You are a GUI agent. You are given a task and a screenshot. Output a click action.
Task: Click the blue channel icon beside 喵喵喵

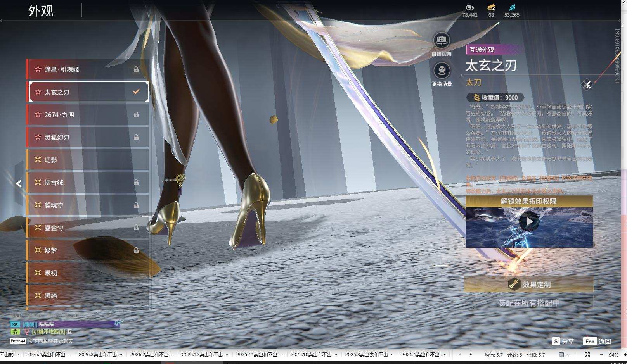15,324
